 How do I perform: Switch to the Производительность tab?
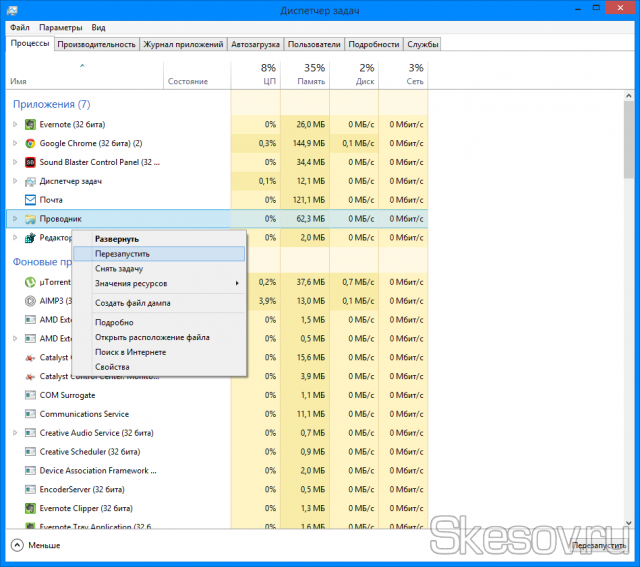[x=97, y=45]
